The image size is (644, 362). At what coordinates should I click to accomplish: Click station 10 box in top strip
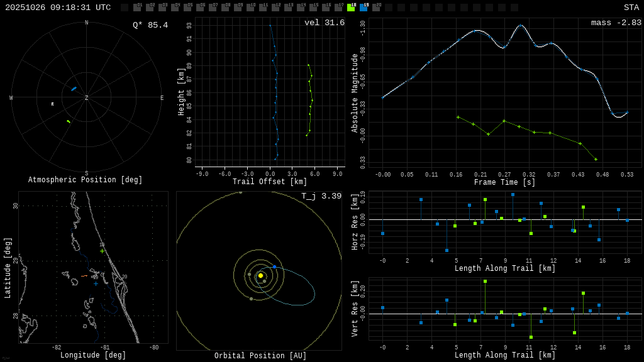click(x=250, y=8)
